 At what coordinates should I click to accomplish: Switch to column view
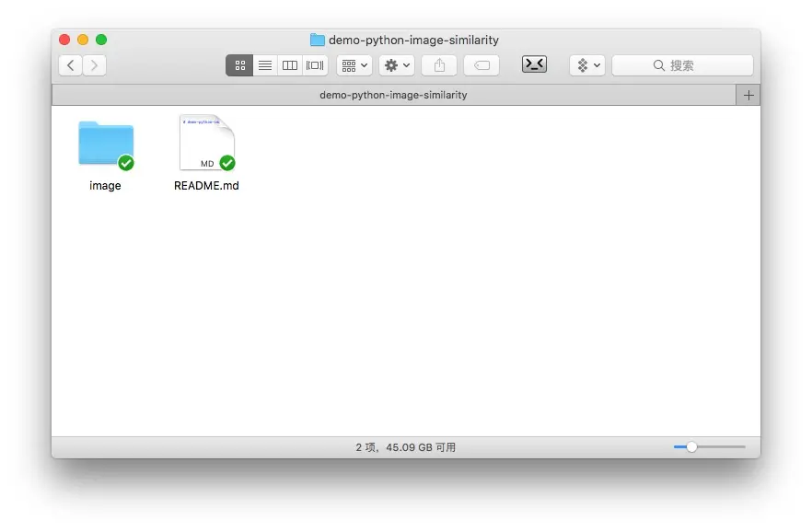pos(289,65)
